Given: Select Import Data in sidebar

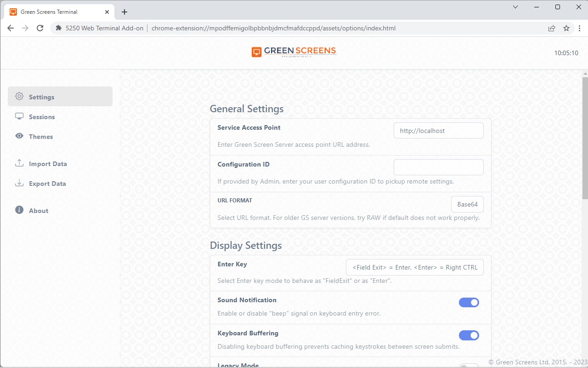Looking at the screenshot, I should [60, 163].
